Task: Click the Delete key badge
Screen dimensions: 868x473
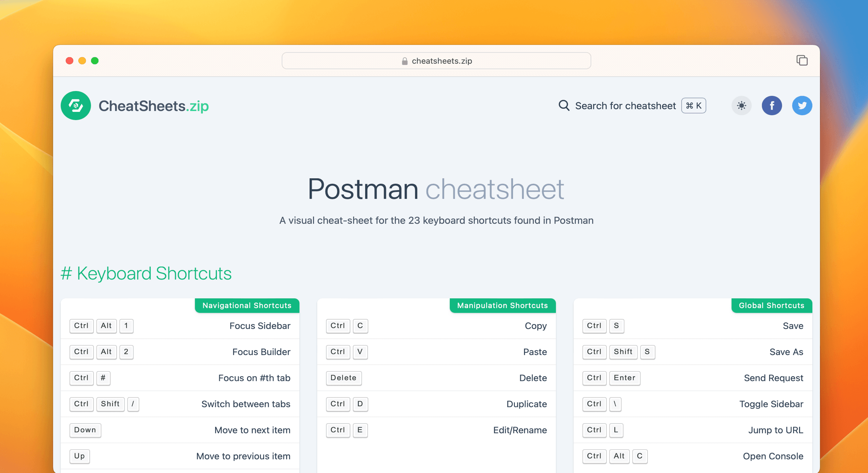Action: pos(343,378)
